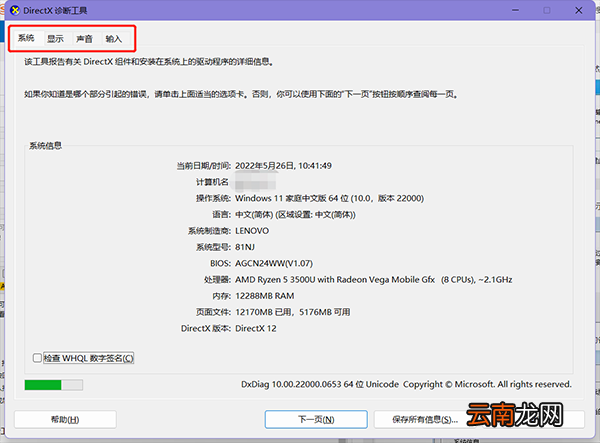
Task: Click the language value 中文(简体)
Action: click(x=295, y=215)
